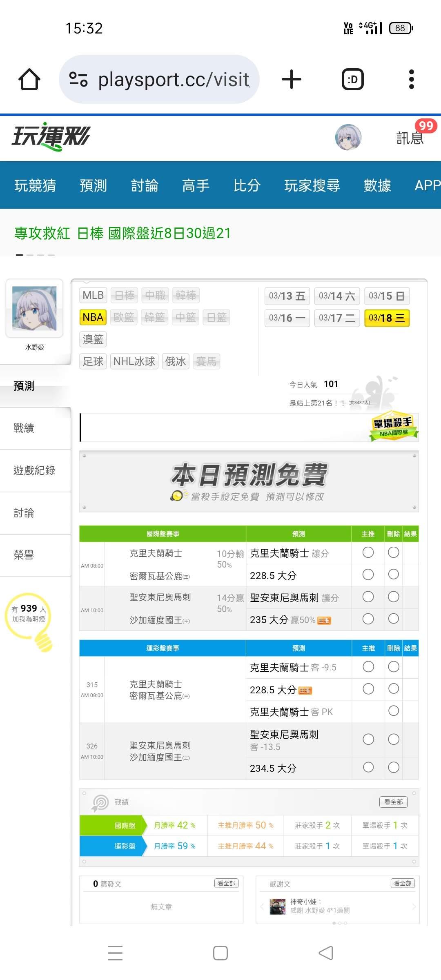This screenshot has height=980, width=441.
Task: Open 高手 in main navigation
Action: [196, 185]
